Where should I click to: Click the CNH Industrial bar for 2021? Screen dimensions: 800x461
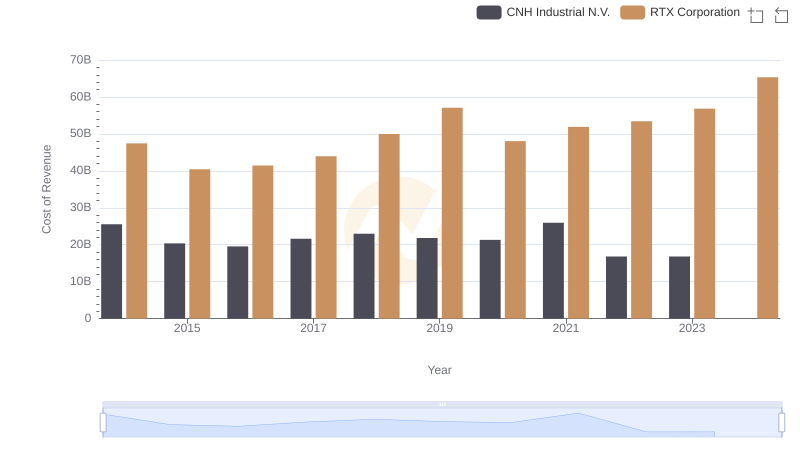coord(554,271)
